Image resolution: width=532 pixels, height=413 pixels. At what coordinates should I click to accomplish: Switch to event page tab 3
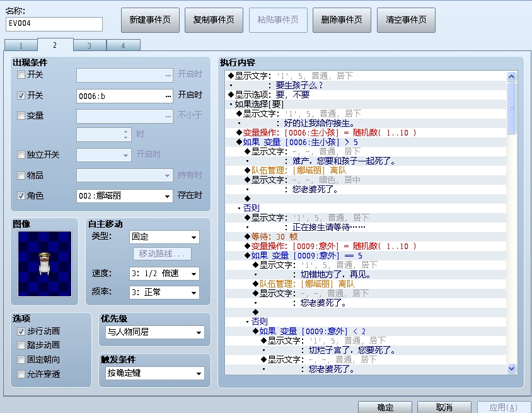[90, 45]
